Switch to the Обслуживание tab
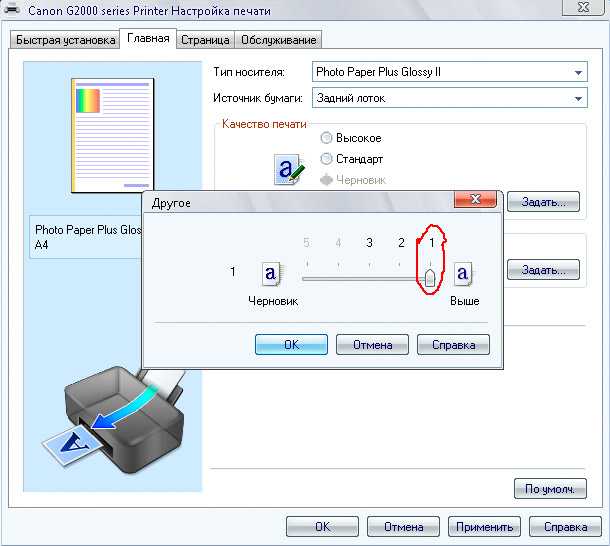The width and height of the screenshot is (610, 546). [279, 40]
